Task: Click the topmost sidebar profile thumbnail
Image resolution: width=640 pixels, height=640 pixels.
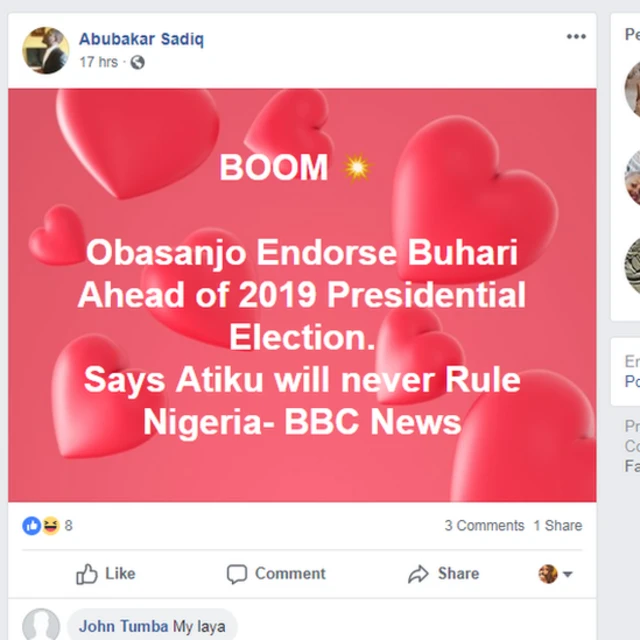Action: [x=632, y=88]
